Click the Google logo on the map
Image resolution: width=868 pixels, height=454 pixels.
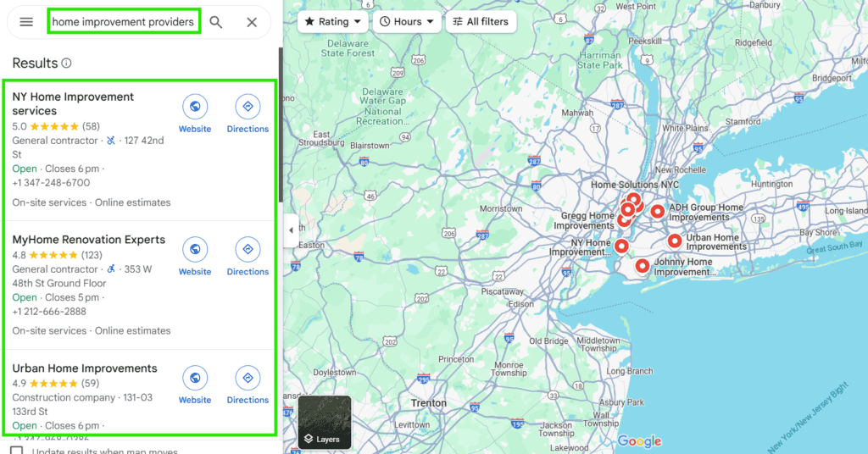coord(639,441)
